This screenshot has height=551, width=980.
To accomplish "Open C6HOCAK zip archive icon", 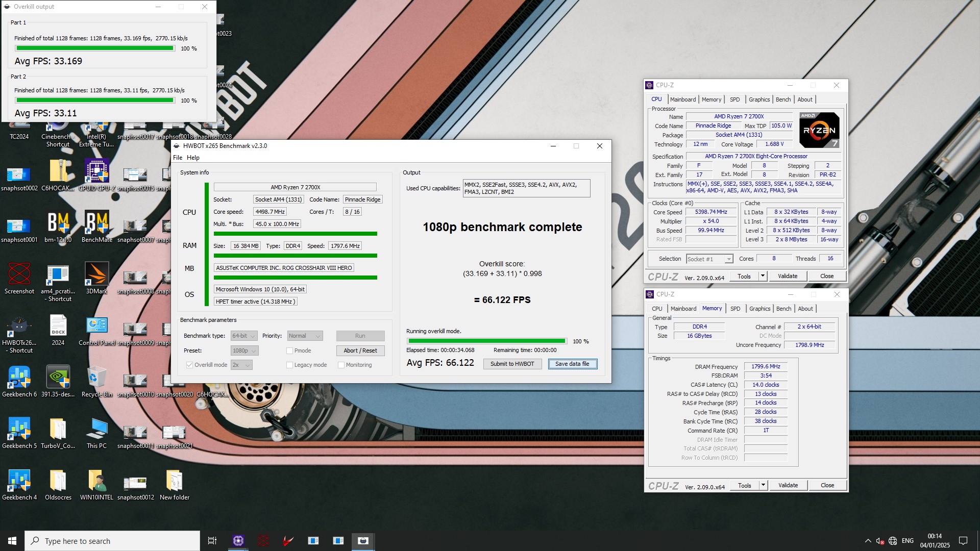I will (58, 176).
